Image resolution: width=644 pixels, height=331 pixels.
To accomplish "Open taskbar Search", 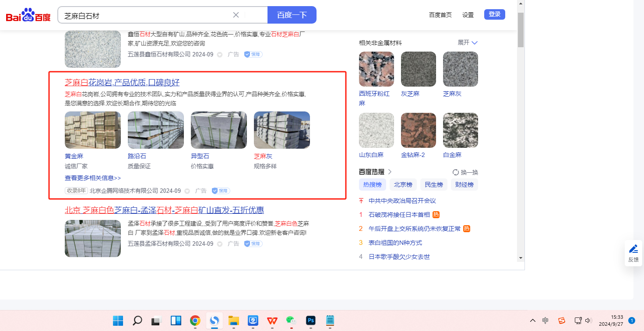I will 137,321.
